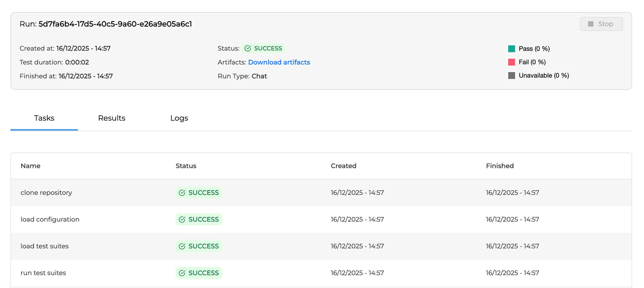Screen dimensions: 644x288
Task: Click the Stop button
Action: (x=601, y=24)
